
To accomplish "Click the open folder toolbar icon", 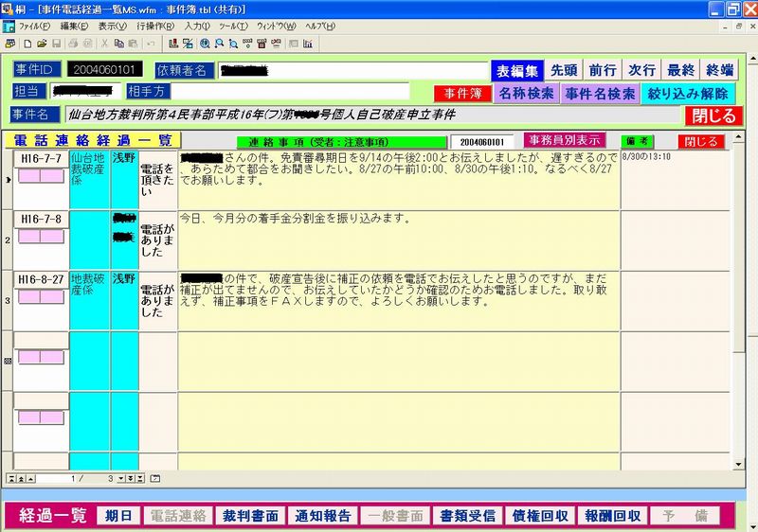I will coord(42,44).
